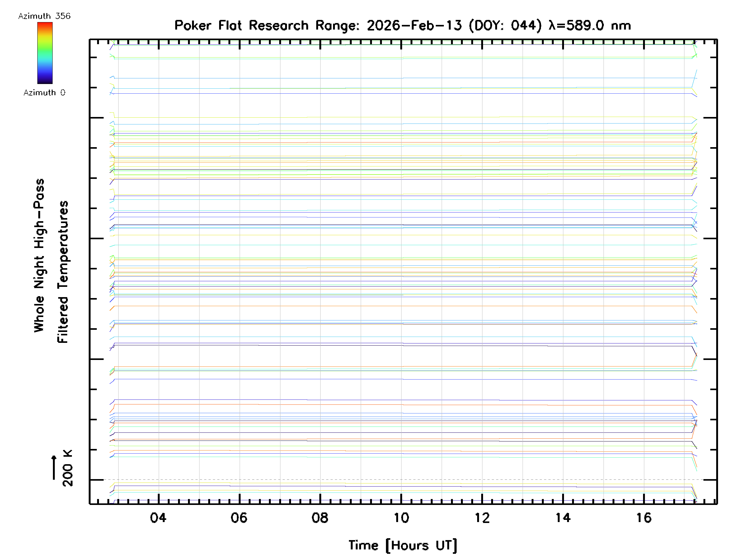Screen dimensions: 747x560
Task: Click the azimuth rainbow color bar
Action: click(x=45, y=53)
